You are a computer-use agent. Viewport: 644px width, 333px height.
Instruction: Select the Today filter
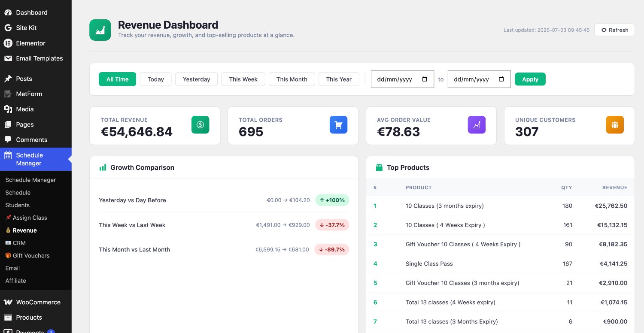pyautogui.click(x=155, y=79)
